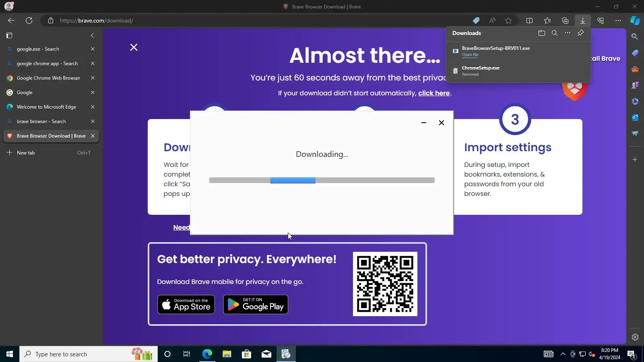Click Open file under BraveBrowserSetup

tap(470, 55)
